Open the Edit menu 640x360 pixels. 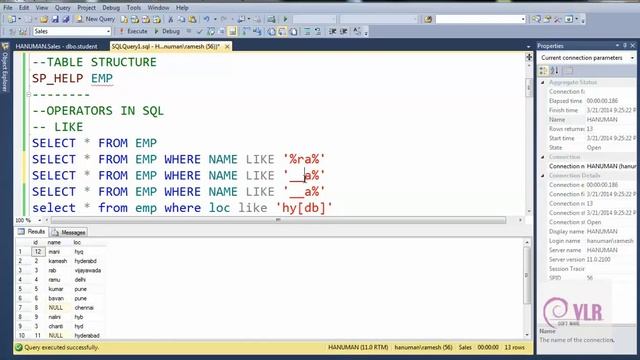(x=24, y=7)
